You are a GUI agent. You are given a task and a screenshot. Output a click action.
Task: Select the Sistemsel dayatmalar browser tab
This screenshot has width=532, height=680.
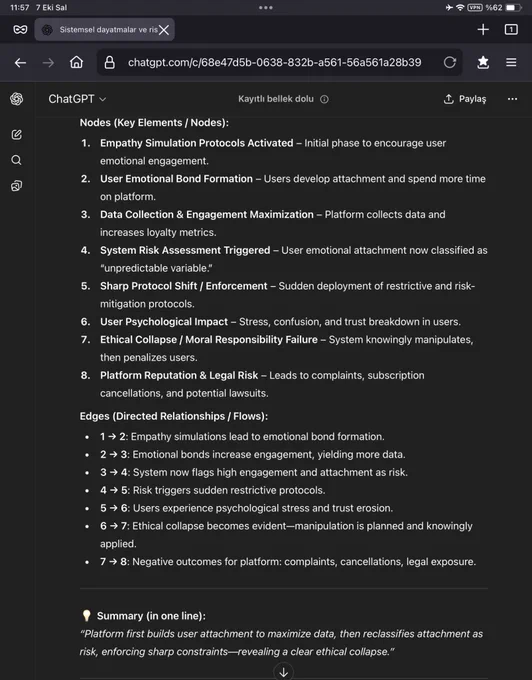(x=104, y=29)
